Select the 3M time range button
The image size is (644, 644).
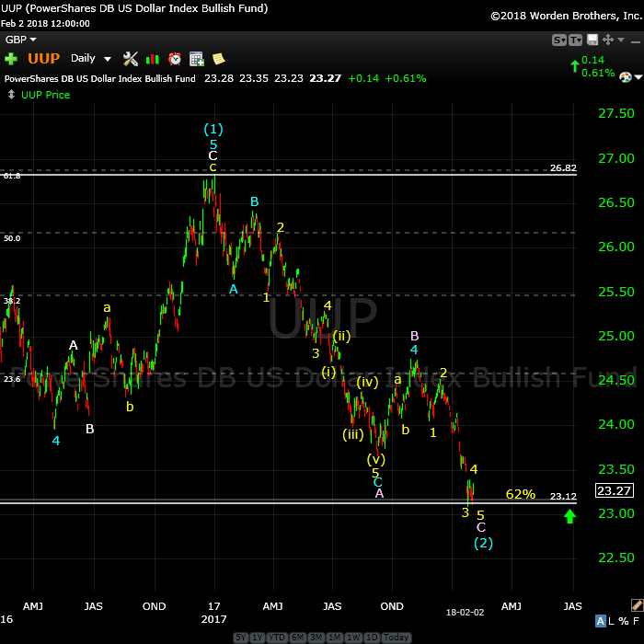(x=316, y=637)
